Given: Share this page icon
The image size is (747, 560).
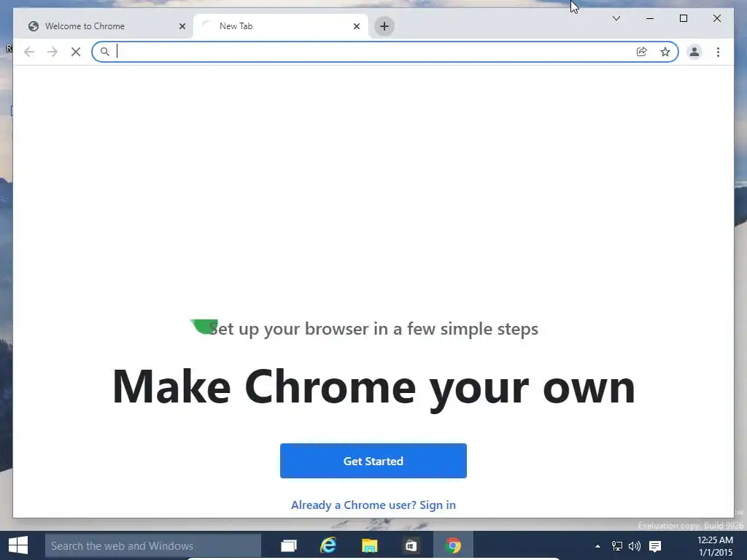Looking at the screenshot, I should (x=642, y=52).
